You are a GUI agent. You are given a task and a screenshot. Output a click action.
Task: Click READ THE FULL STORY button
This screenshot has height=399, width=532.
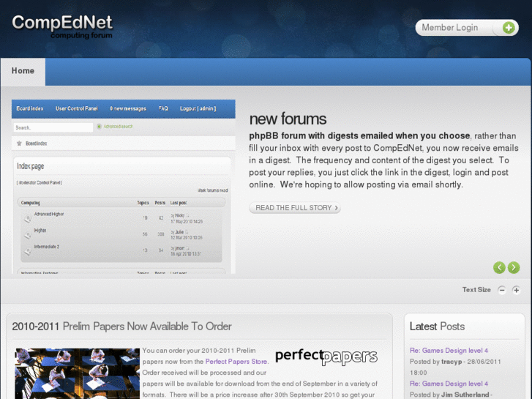coord(295,208)
